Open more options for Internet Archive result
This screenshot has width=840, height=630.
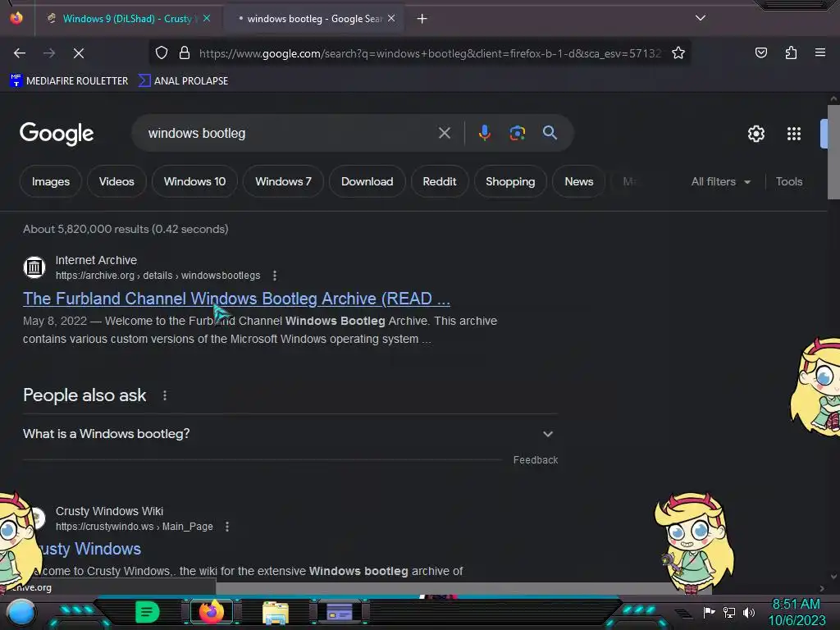(275, 276)
